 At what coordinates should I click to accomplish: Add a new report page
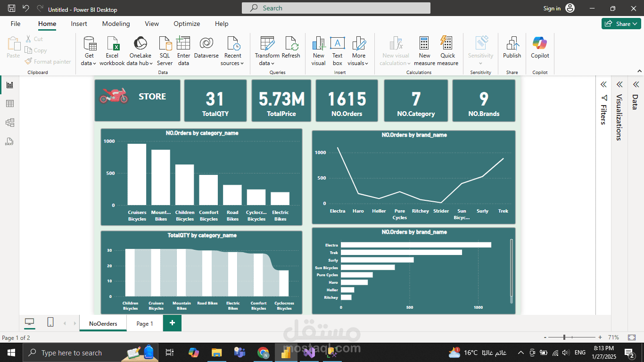[172, 323]
